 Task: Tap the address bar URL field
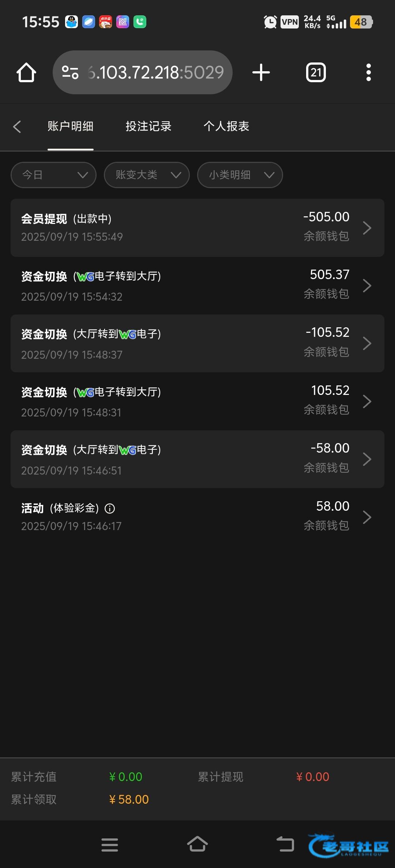[155, 72]
